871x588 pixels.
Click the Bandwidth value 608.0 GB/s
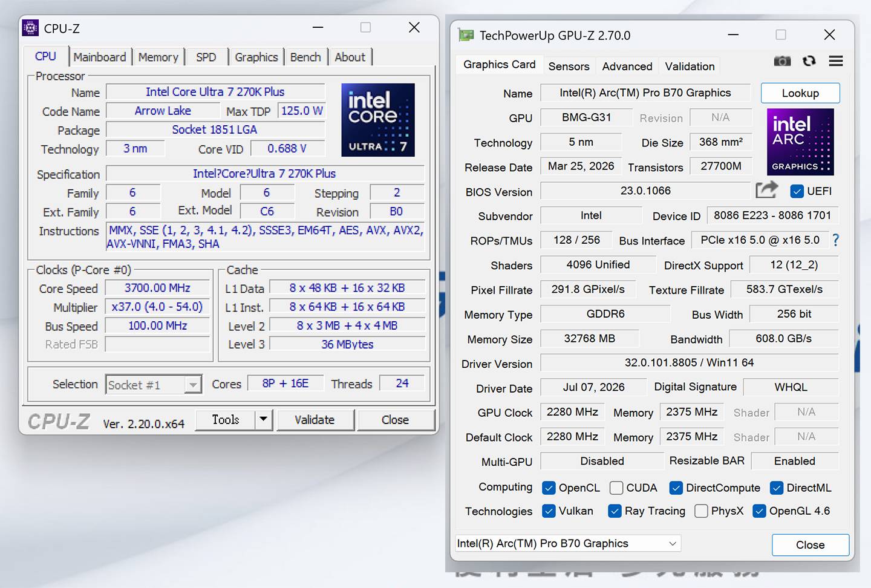pos(784,338)
